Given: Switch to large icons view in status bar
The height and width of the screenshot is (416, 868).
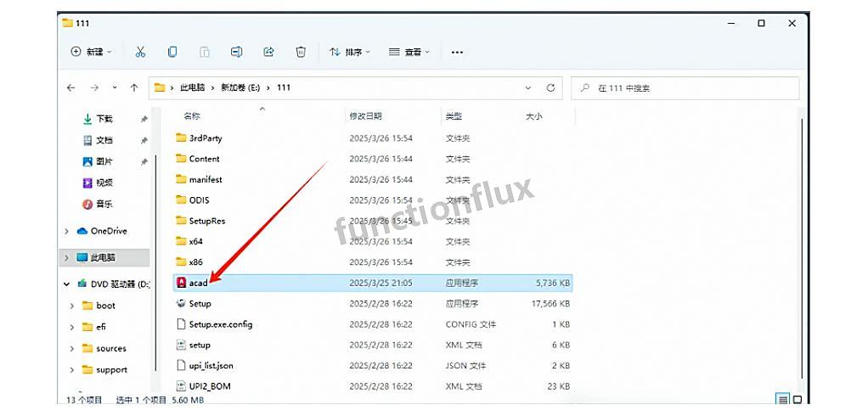Looking at the screenshot, I should 798,399.
